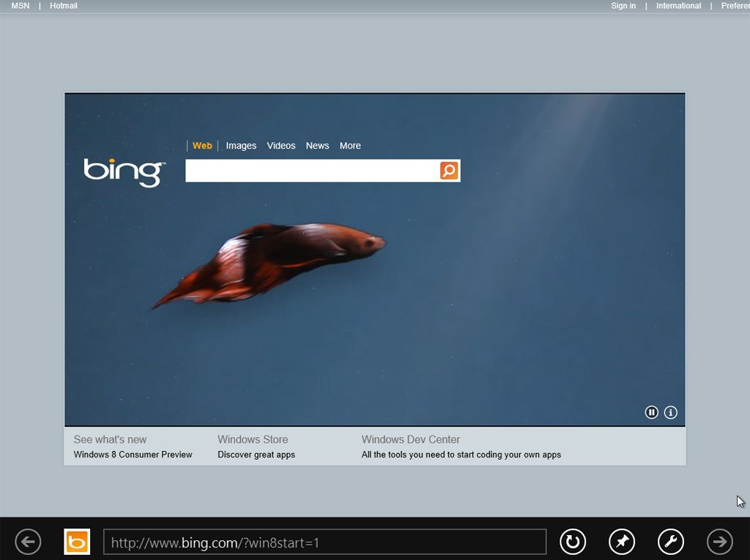Open page tools with the wrench icon
750x560 pixels.
coord(671,542)
